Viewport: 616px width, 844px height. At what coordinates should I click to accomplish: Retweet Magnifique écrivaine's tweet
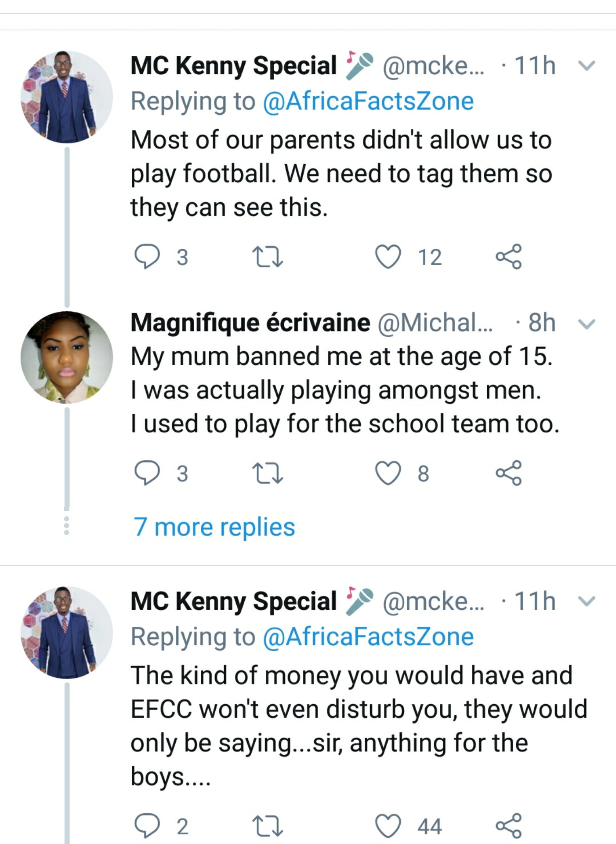tap(267, 473)
